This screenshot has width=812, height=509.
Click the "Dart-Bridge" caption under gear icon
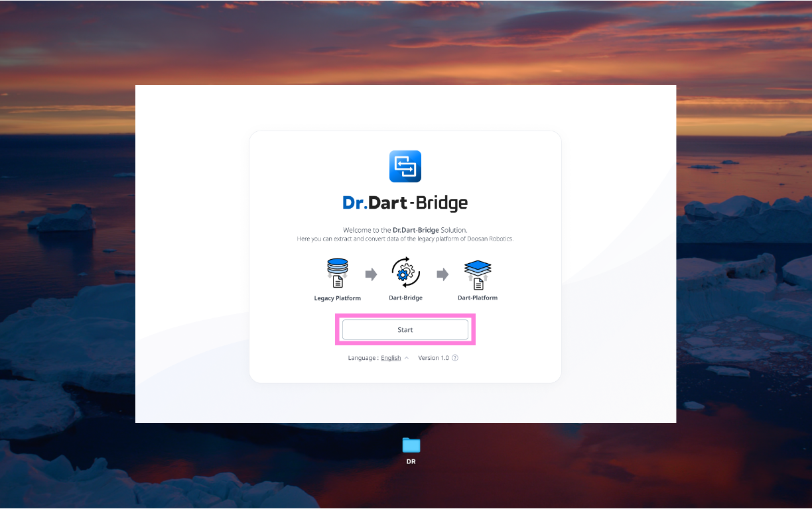[405, 298]
